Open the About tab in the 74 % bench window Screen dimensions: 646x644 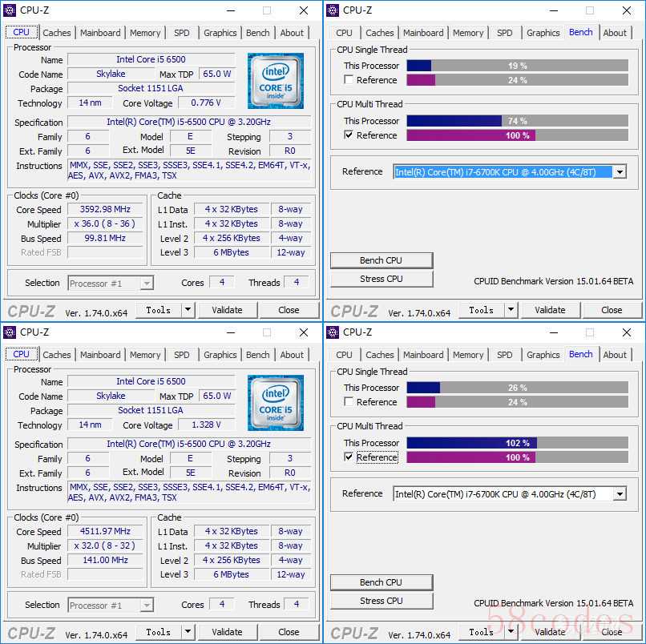pos(615,33)
